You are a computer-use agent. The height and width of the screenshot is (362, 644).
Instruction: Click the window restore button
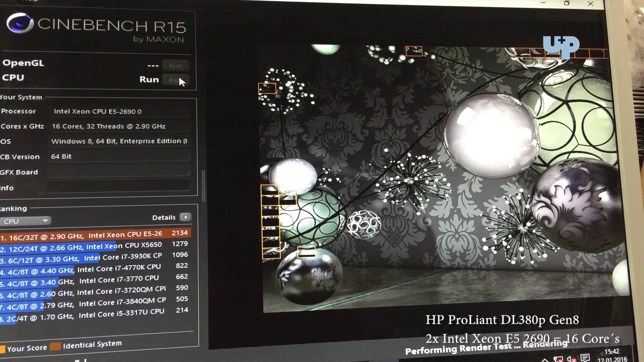pyautogui.click(x=567, y=3)
